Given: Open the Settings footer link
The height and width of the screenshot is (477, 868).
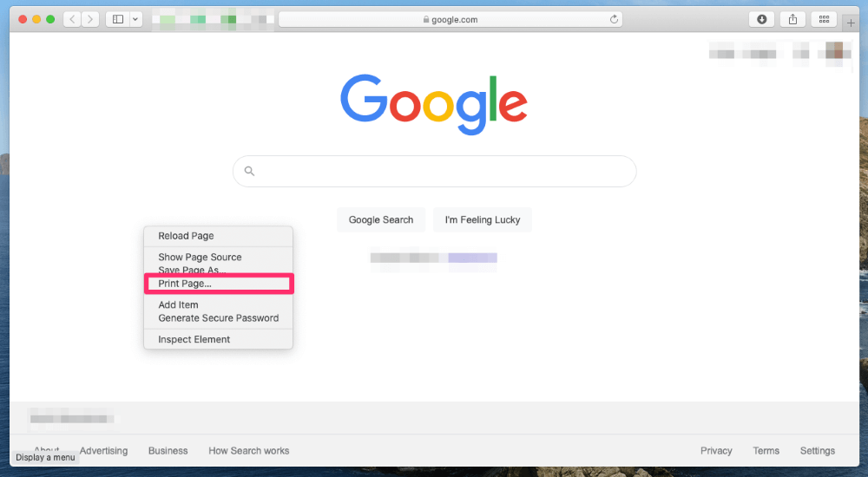Looking at the screenshot, I should pyautogui.click(x=817, y=450).
